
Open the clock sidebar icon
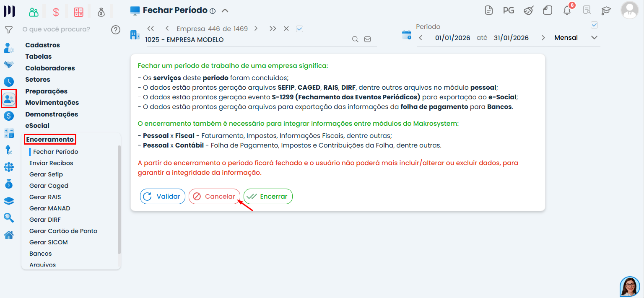click(9, 82)
